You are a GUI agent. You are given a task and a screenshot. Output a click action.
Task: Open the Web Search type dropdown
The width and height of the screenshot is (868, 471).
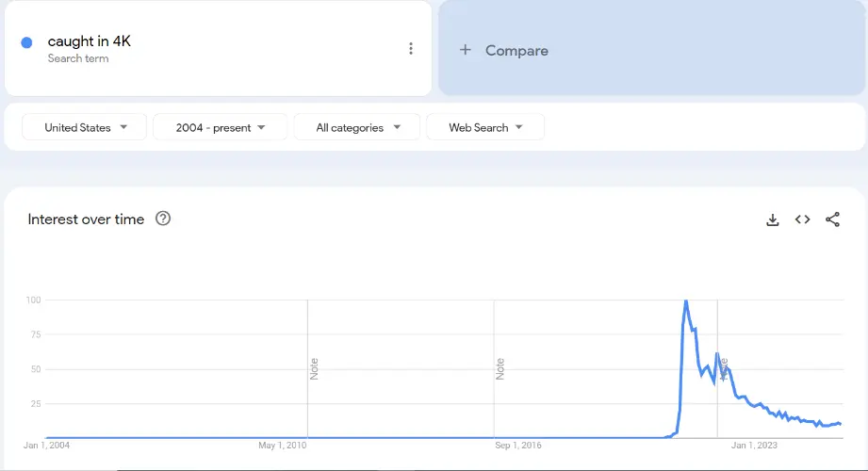point(484,127)
